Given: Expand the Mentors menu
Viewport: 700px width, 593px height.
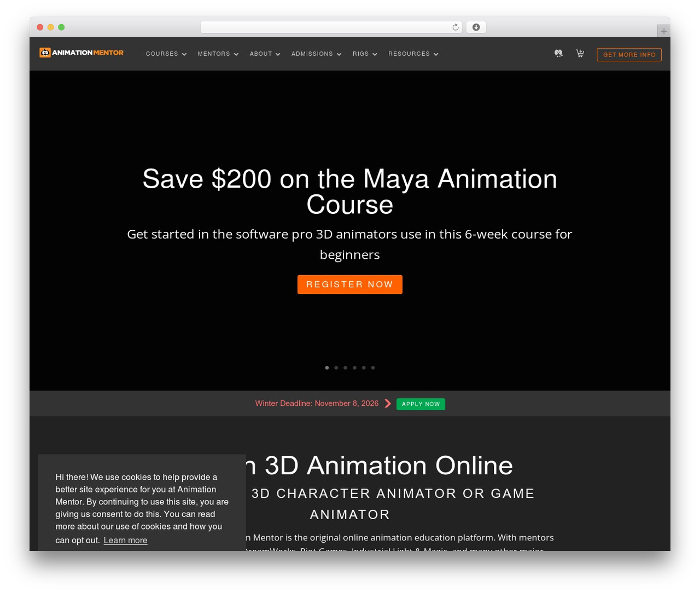Looking at the screenshot, I should (218, 54).
